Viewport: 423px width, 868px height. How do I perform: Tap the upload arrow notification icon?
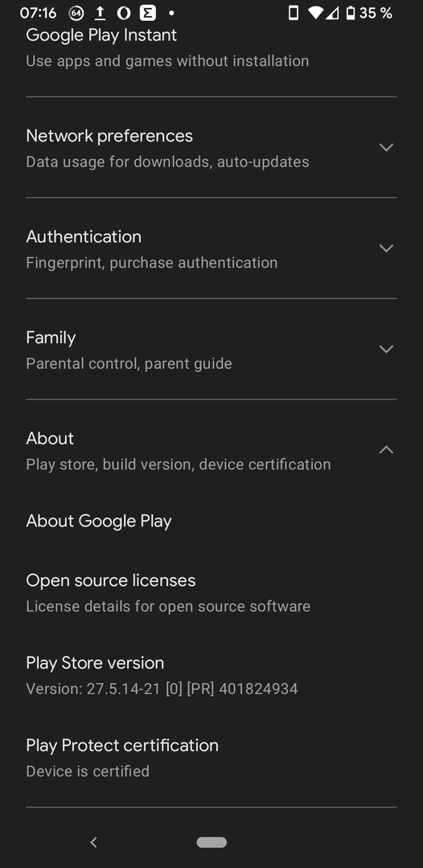(x=101, y=13)
